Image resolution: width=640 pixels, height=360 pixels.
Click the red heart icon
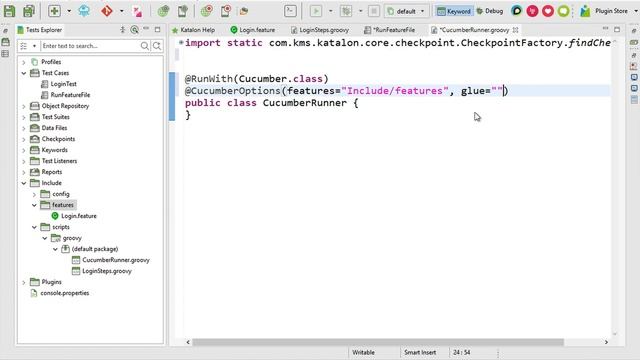[548, 11]
